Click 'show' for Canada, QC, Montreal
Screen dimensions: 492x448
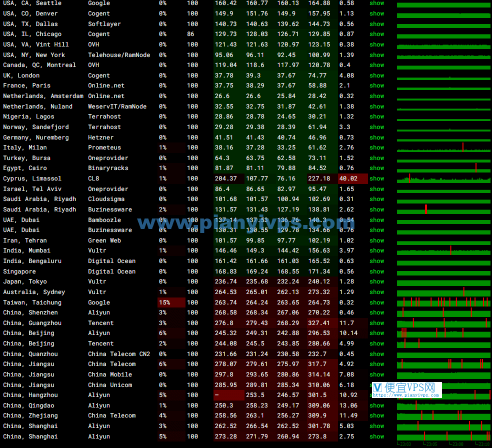coord(376,65)
